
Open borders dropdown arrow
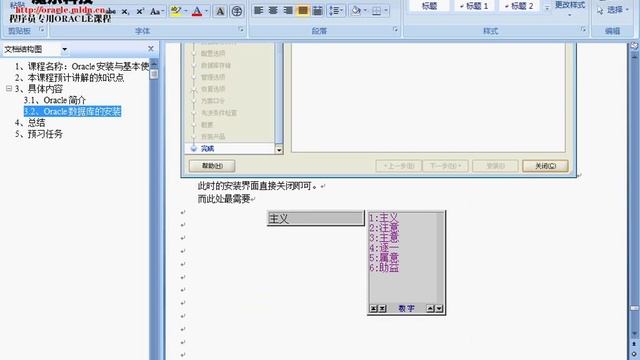click(386, 11)
